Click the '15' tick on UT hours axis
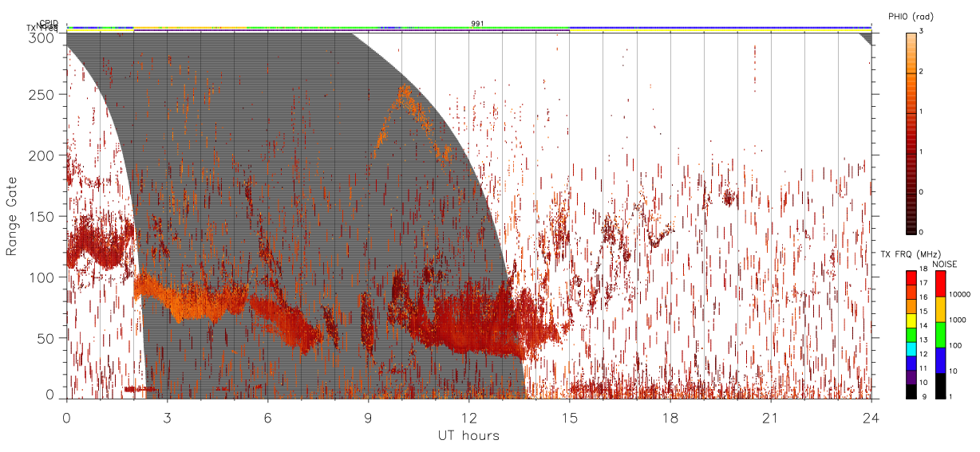 [570, 417]
